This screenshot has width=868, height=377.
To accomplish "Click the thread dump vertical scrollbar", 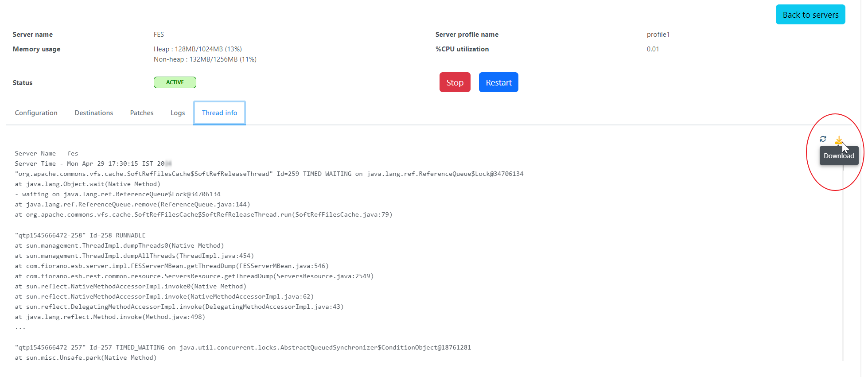I will [842, 266].
